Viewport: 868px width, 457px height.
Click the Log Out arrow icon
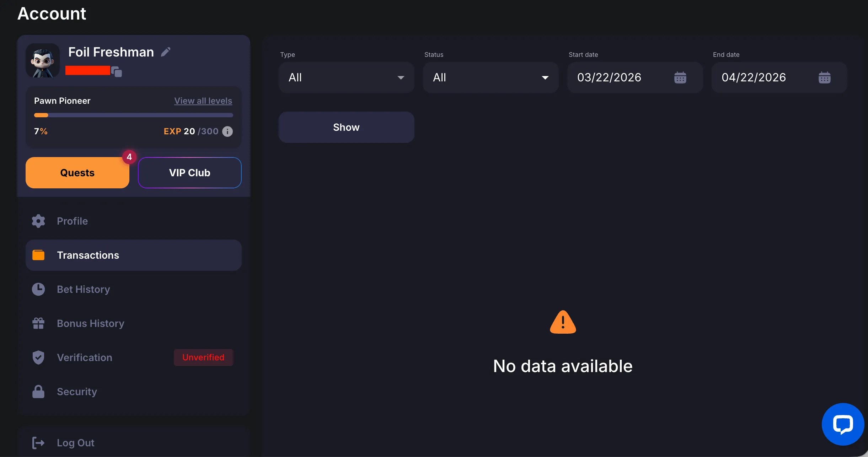pyautogui.click(x=38, y=443)
